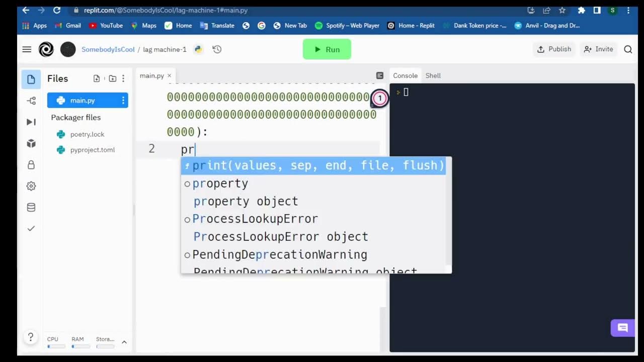Image resolution: width=644 pixels, height=362 pixels.
Task: Click the Invite button
Action: pos(598,49)
